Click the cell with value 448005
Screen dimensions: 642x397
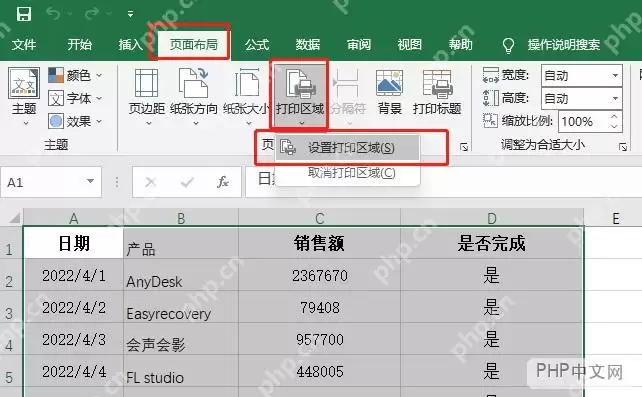(319, 372)
